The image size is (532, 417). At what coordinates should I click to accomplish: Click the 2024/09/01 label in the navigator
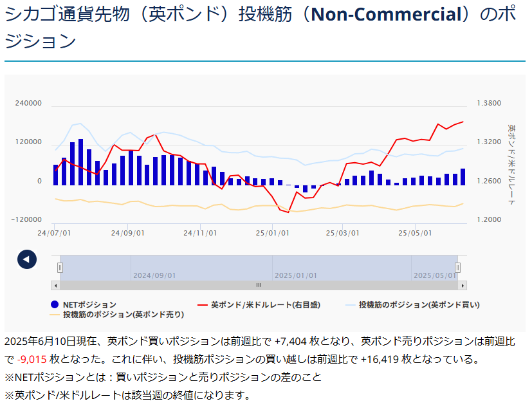[x=154, y=275]
